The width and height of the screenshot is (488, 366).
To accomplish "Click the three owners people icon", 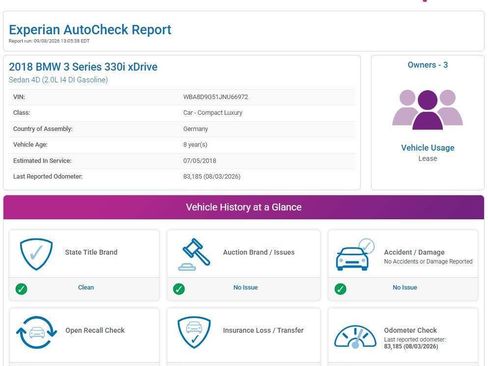I will pyautogui.click(x=428, y=110).
